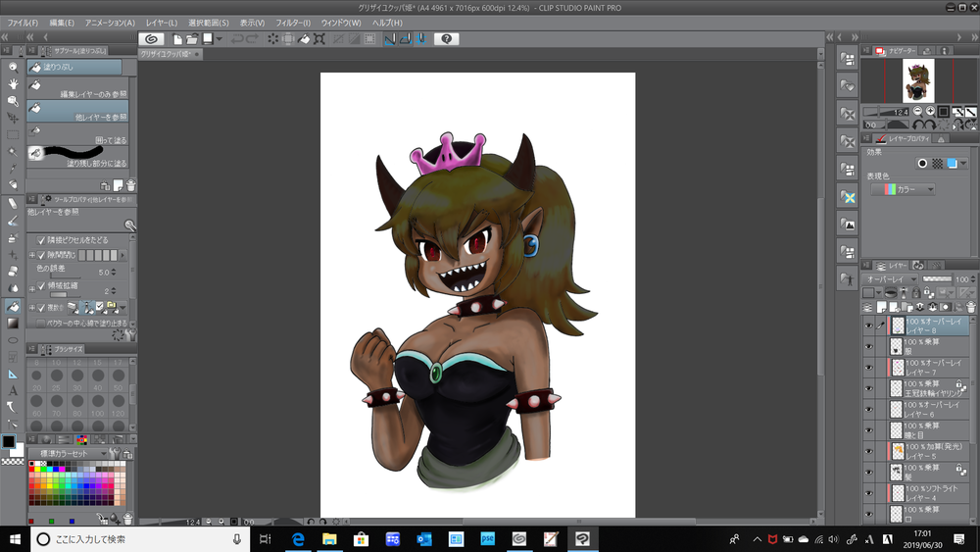Pick the rectangular selection marquee tool

click(13, 134)
